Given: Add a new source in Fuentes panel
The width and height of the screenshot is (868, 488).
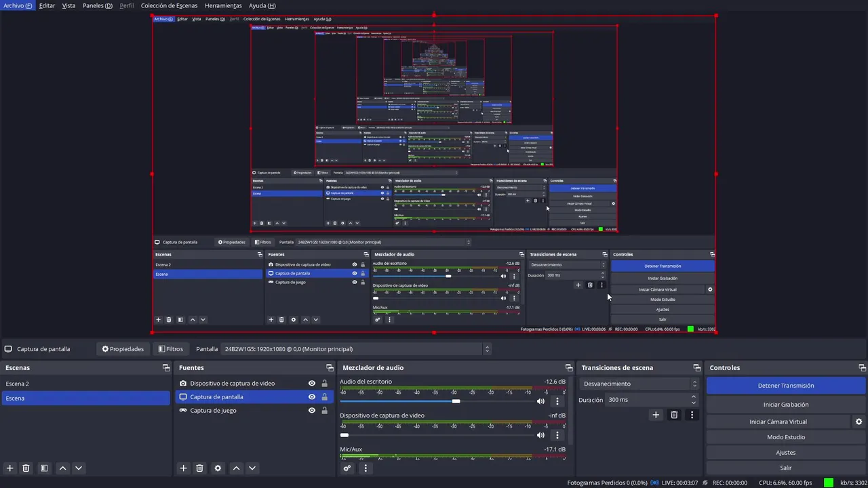Looking at the screenshot, I should click(183, 468).
